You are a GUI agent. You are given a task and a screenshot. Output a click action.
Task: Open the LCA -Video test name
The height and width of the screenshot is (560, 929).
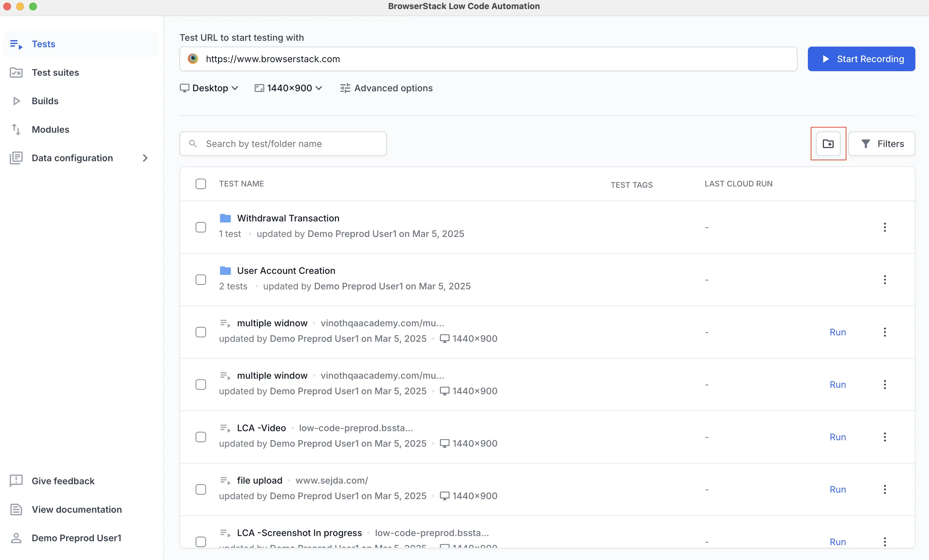point(261,428)
